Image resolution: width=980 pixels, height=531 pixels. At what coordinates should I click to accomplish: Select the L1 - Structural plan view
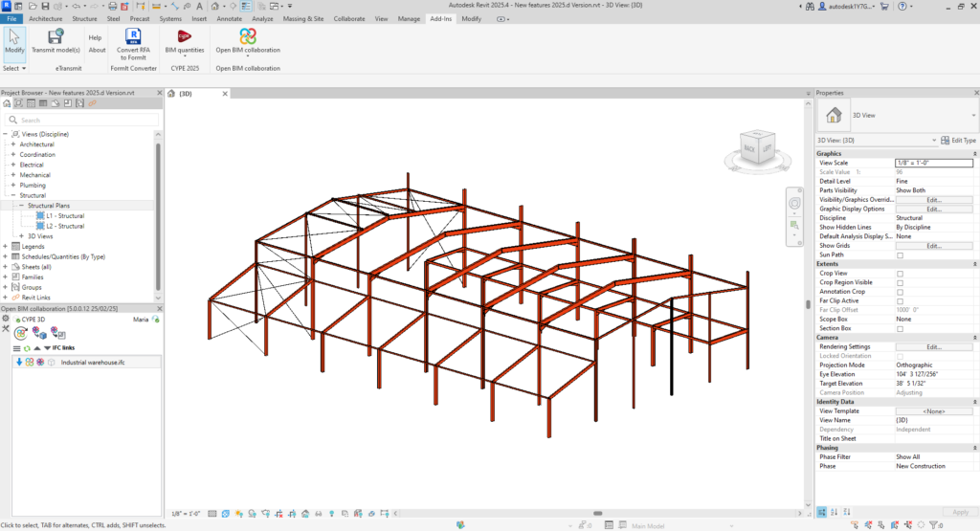coord(65,216)
